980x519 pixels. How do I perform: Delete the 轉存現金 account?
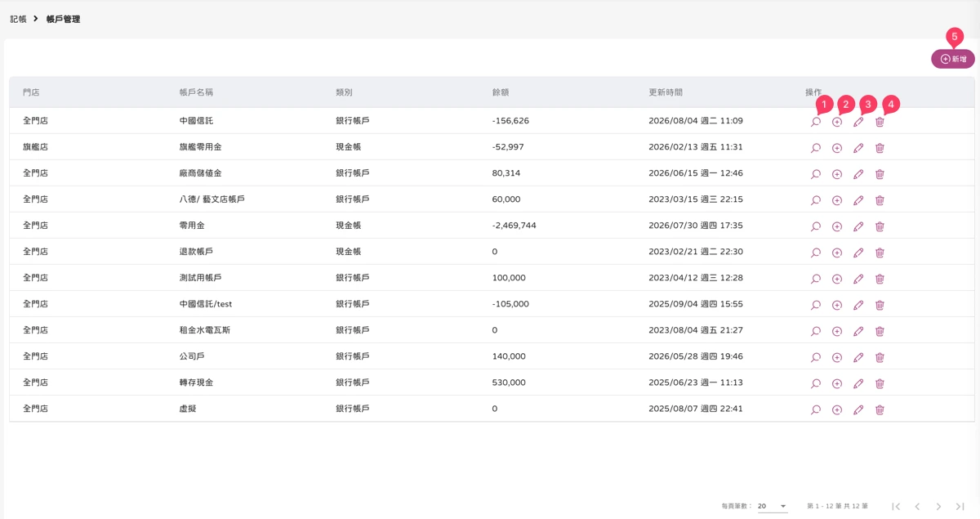coord(880,383)
